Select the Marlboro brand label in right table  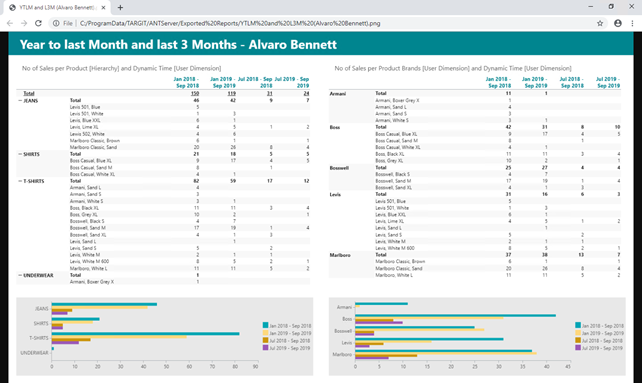point(340,255)
